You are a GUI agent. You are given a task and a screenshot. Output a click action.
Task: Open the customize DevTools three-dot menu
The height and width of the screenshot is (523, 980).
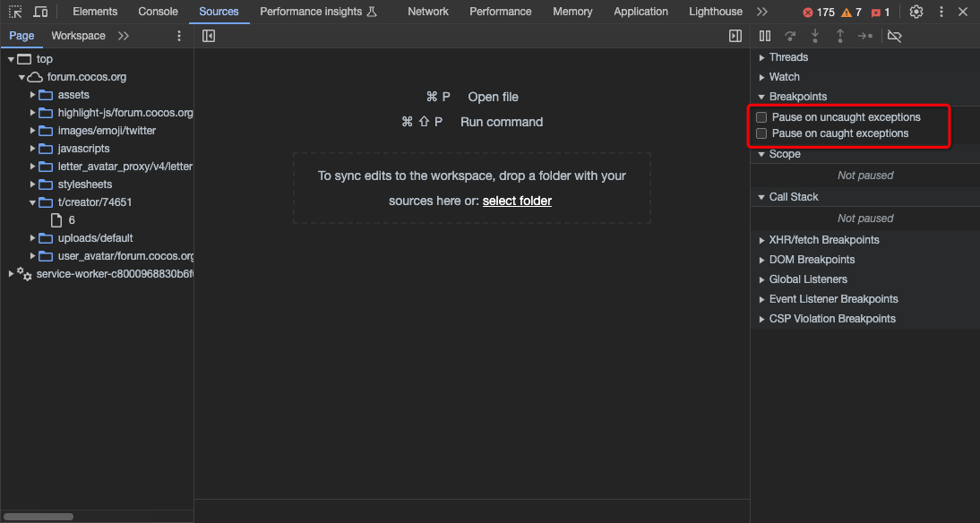[941, 12]
